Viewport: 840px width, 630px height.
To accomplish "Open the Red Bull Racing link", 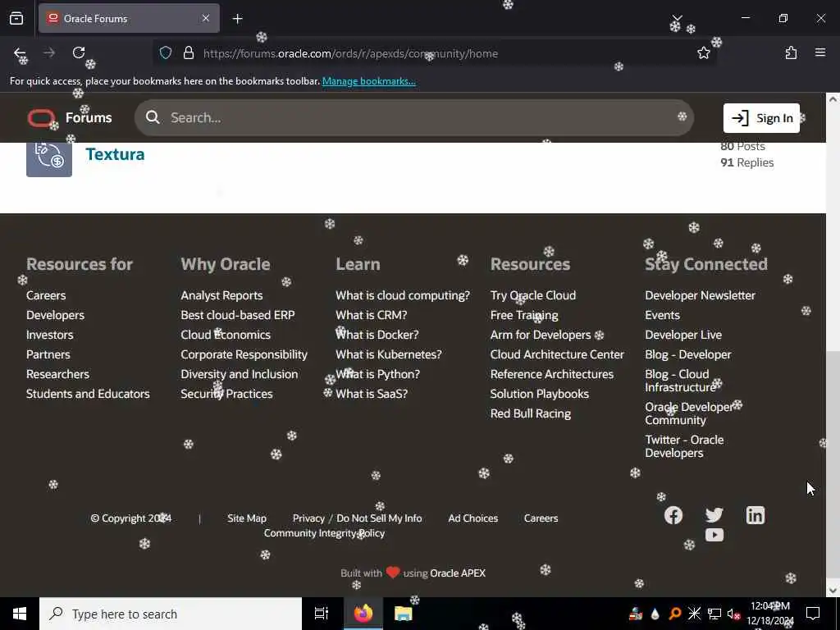I will click(x=531, y=413).
